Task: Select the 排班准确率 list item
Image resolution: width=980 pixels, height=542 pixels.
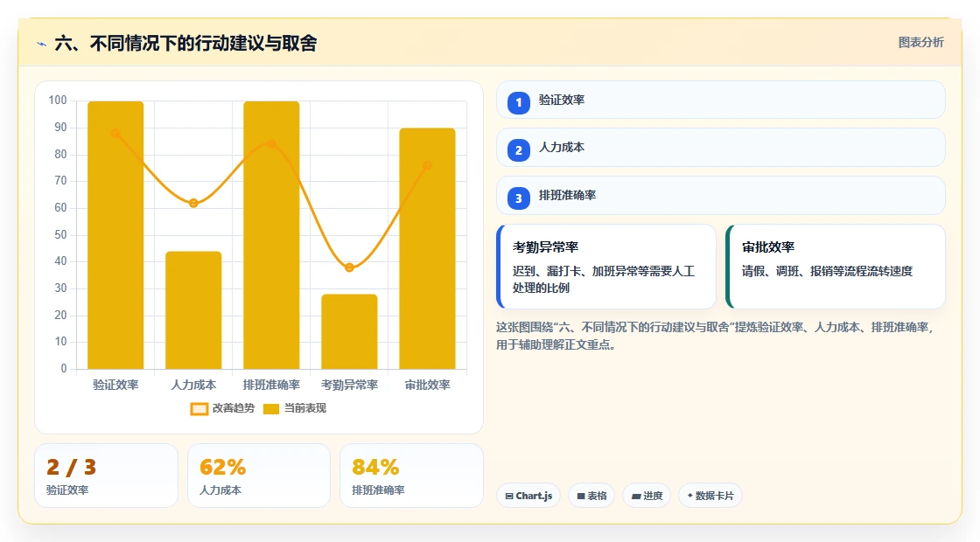Action: (x=721, y=196)
